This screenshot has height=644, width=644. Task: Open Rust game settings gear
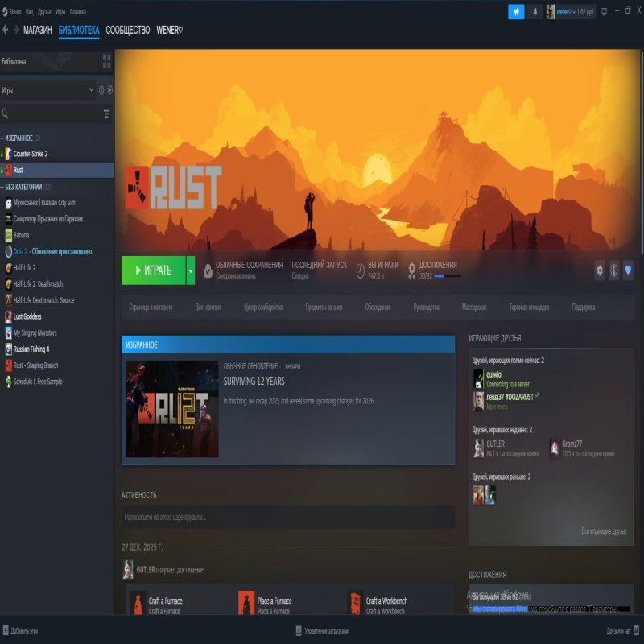[x=600, y=271]
